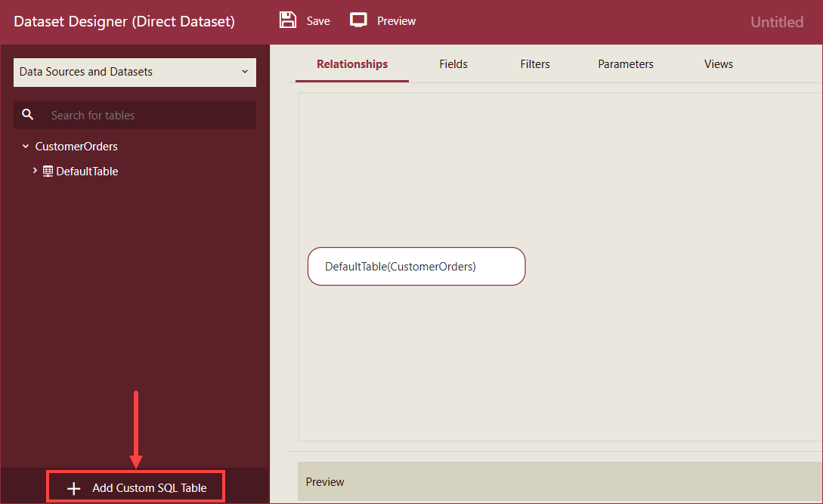Select the Parameters tab
Screen dimensions: 823x504
(x=625, y=64)
